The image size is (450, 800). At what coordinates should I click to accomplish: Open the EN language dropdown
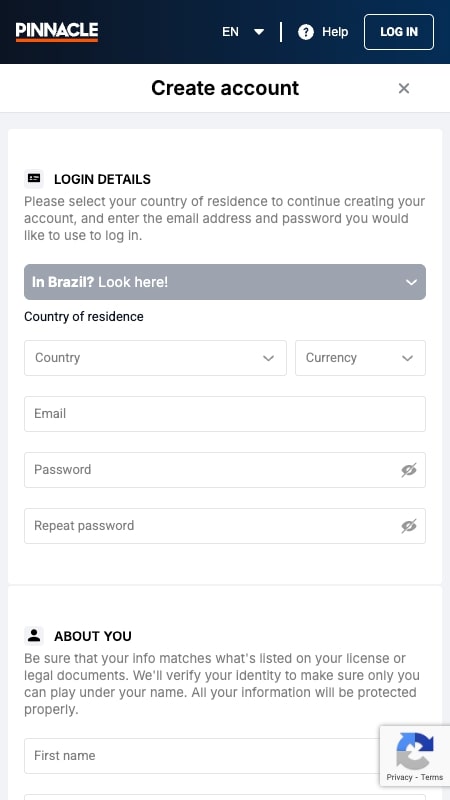(243, 32)
